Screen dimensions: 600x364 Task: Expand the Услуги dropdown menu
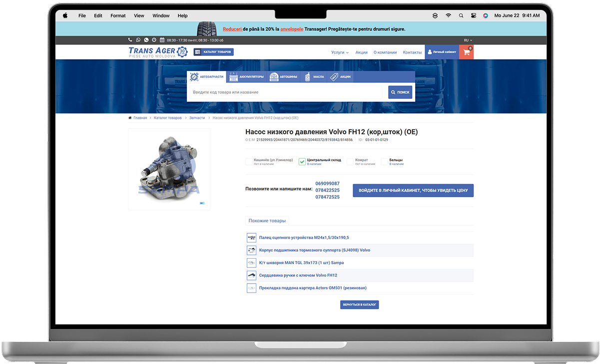[x=340, y=52]
